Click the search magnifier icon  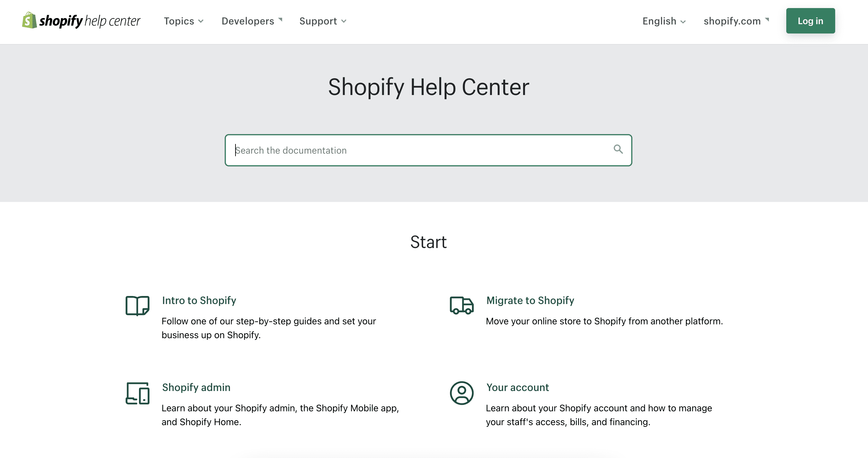618,149
